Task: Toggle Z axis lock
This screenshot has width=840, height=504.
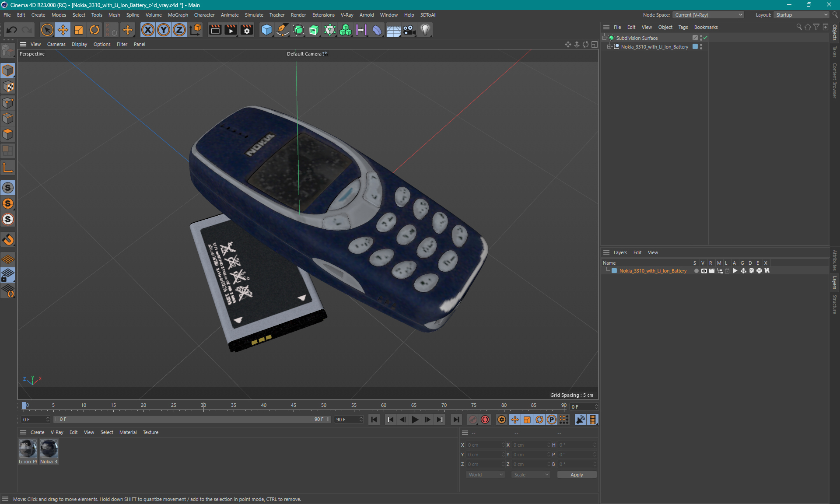Action: click(x=179, y=30)
